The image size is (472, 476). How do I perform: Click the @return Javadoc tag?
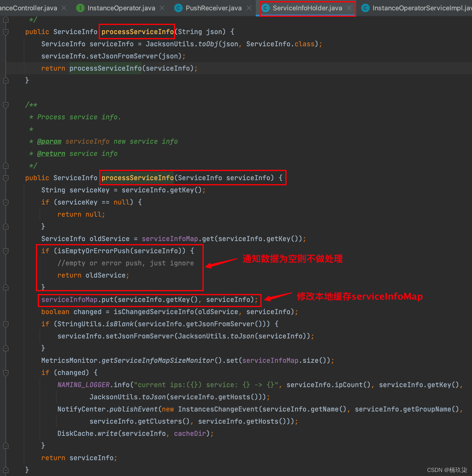tap(51, 153)
